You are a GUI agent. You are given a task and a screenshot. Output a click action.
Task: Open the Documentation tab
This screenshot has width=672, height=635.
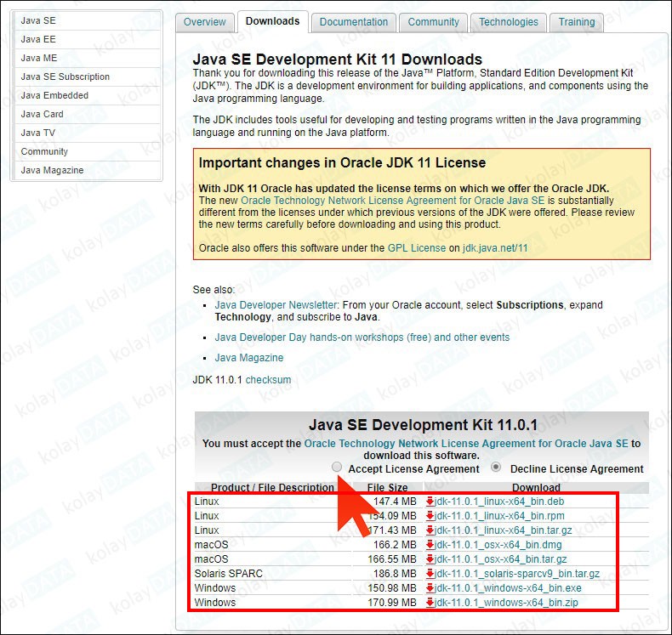353,22
